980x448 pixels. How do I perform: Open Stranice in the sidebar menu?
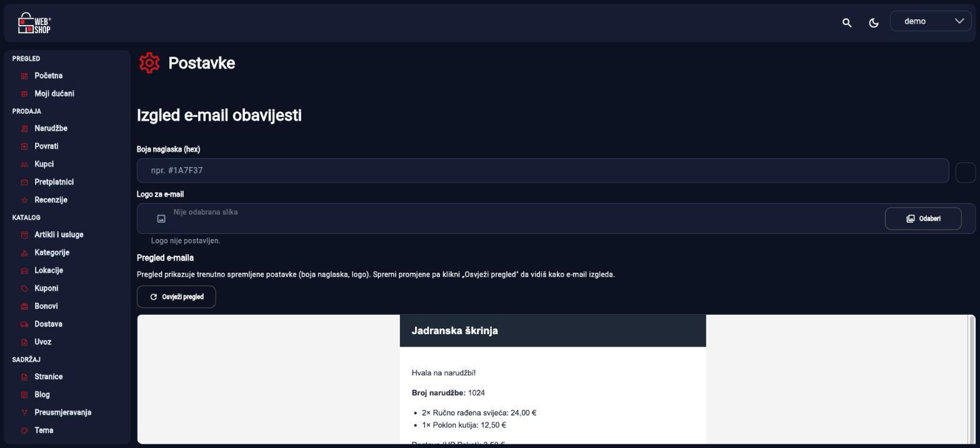click(48, 377)
